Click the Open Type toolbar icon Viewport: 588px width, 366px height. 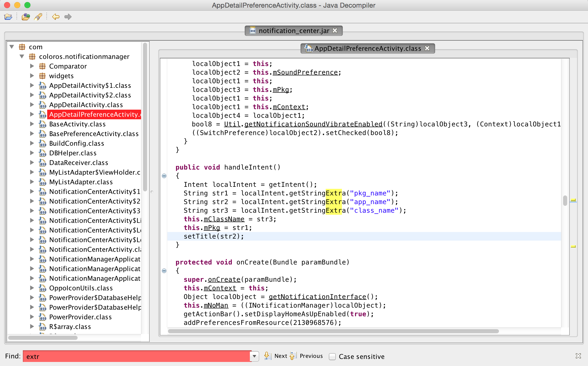[26, 17]
